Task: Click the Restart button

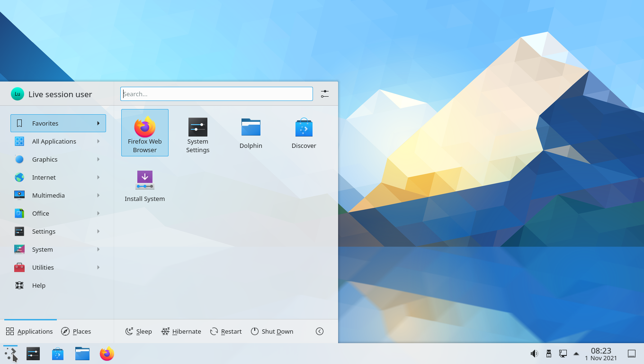Action: click(226, 331)
